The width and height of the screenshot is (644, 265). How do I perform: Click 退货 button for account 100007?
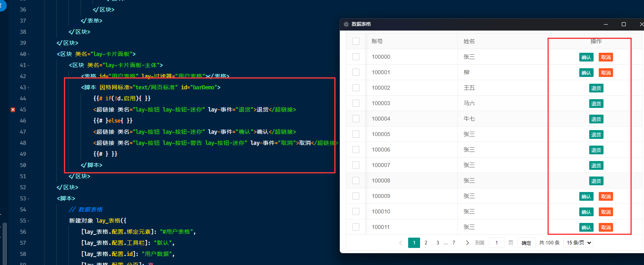tap(596, 165)
